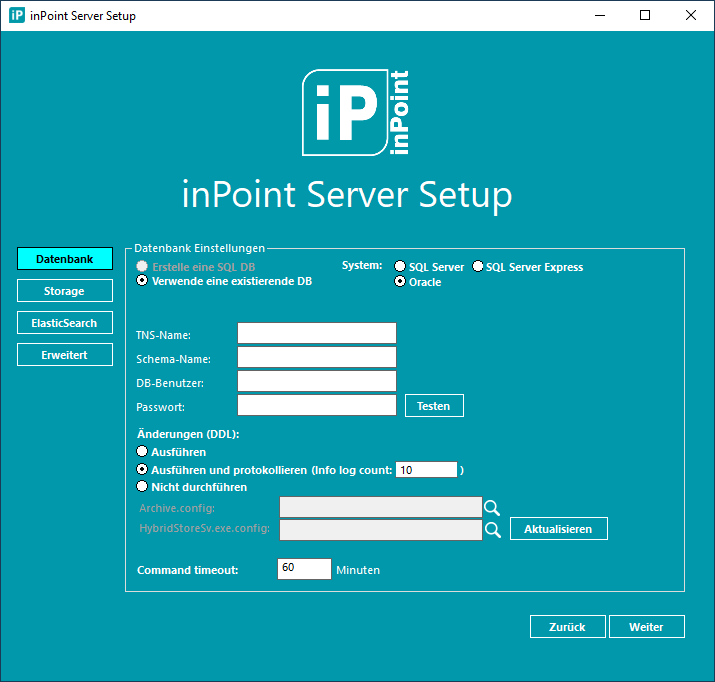Screen dimensions: 715x682
Task: Open the Datenbank section
Action: click(65, 259)
